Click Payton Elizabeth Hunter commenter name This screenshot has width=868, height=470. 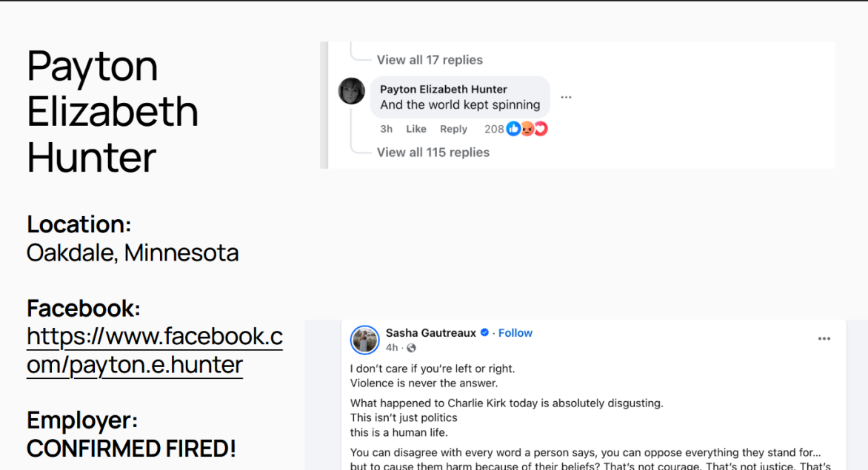pyautogui.click(x=444, y=89)
